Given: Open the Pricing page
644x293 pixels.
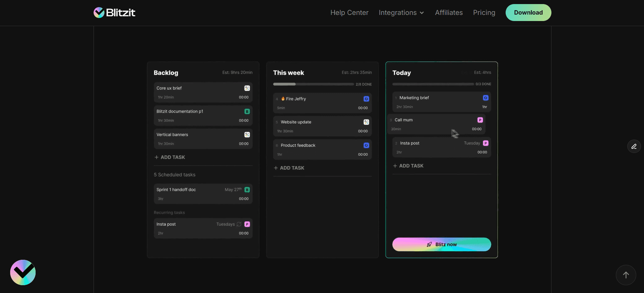Looking at the screenshot, I should tap(484, 13).
